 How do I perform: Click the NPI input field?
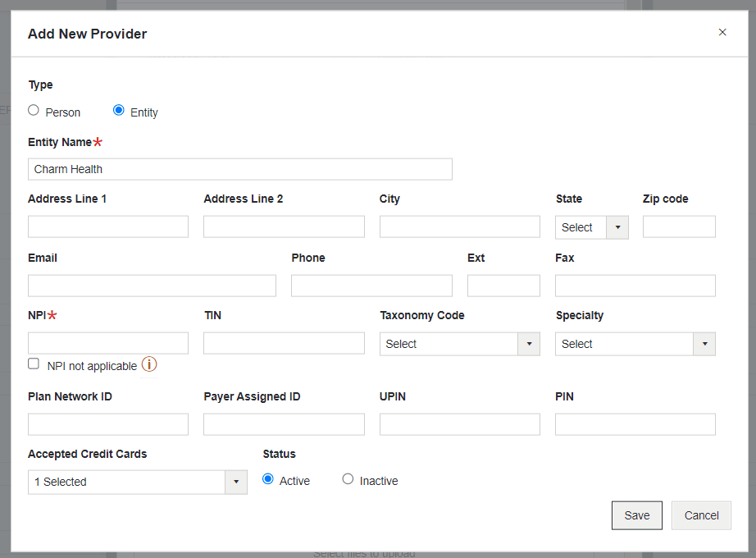pos(107,342)
